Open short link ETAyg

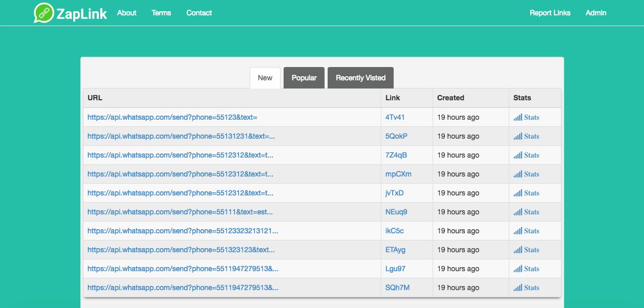tap(395, 250)
